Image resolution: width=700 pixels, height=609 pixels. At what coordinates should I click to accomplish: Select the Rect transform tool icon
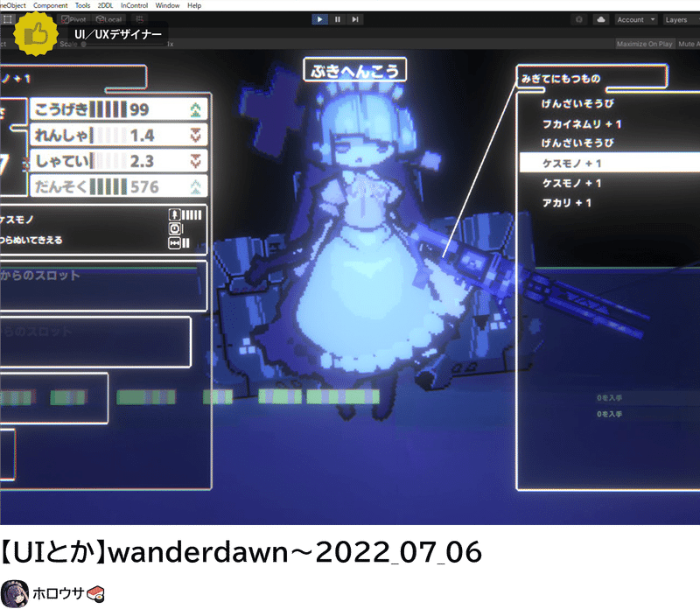click(8, 19)
